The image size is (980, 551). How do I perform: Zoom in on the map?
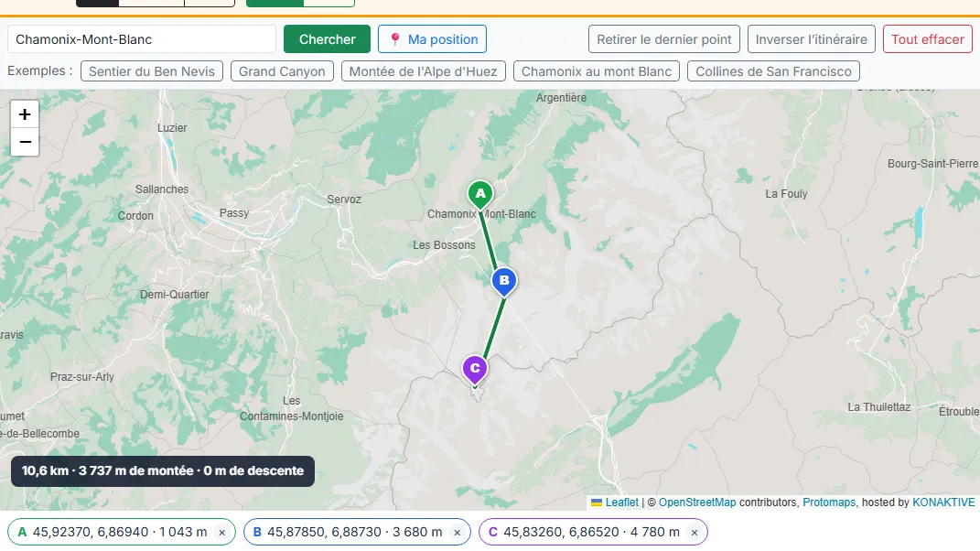pos(25,114)
